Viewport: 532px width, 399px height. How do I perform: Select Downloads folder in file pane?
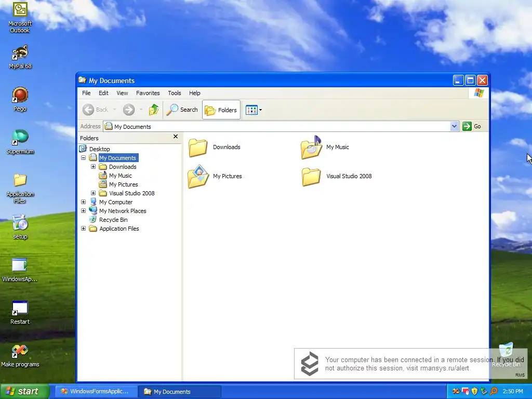coord(215,147)
